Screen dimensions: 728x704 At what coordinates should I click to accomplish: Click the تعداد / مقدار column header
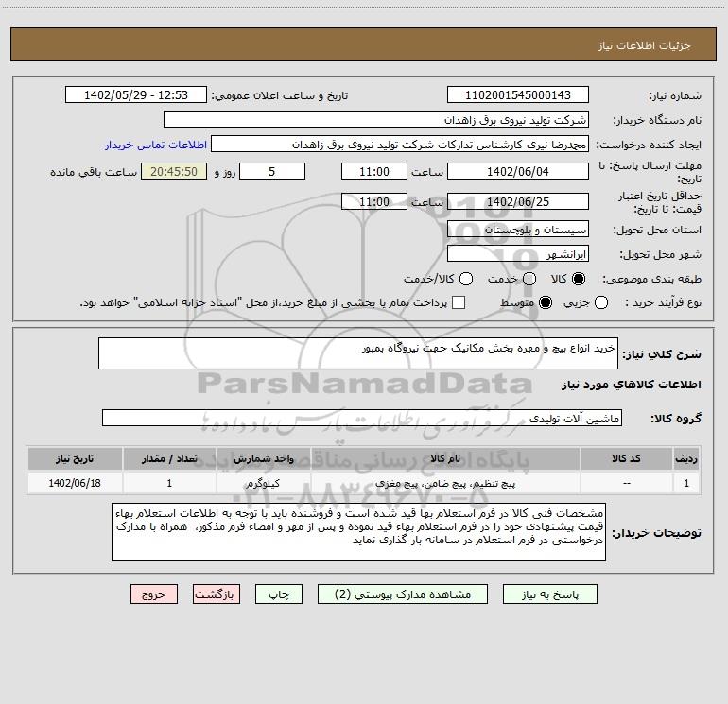(x=169, y=458)
